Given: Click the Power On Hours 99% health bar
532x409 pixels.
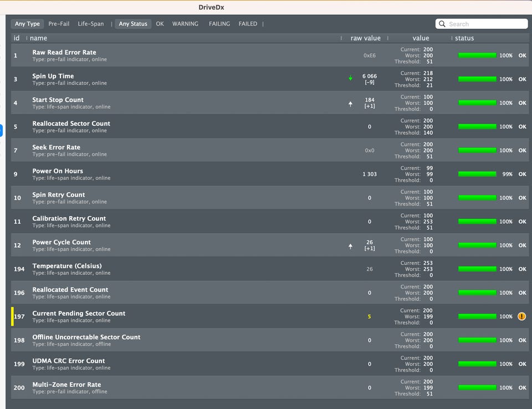Looking at the screenshot, I should [x=477, y=174].
